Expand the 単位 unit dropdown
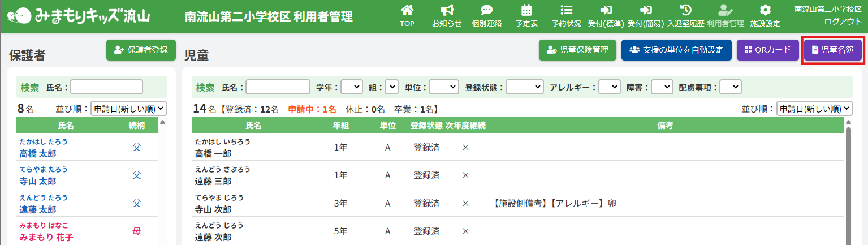 coord(443,87)
